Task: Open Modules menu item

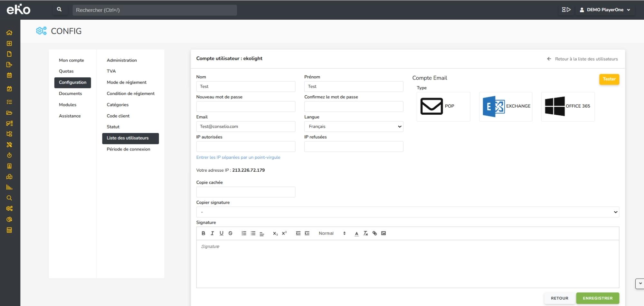Action: point(68,105)
